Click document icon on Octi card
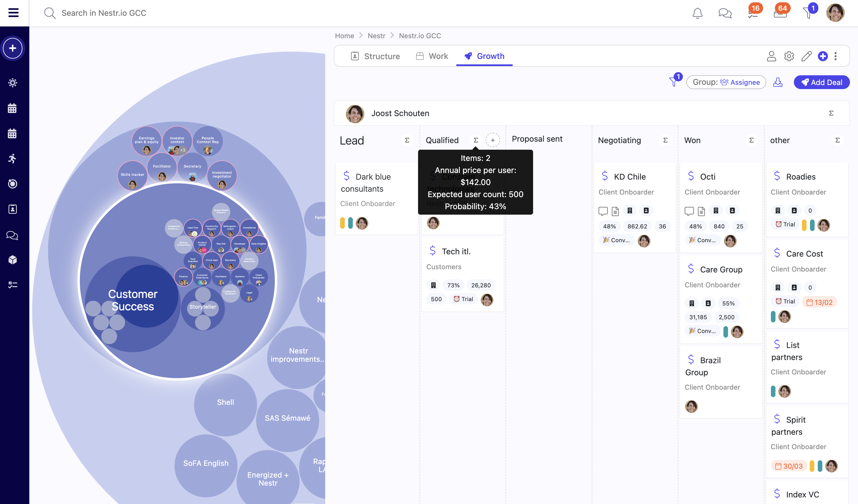 coord(701,211)
